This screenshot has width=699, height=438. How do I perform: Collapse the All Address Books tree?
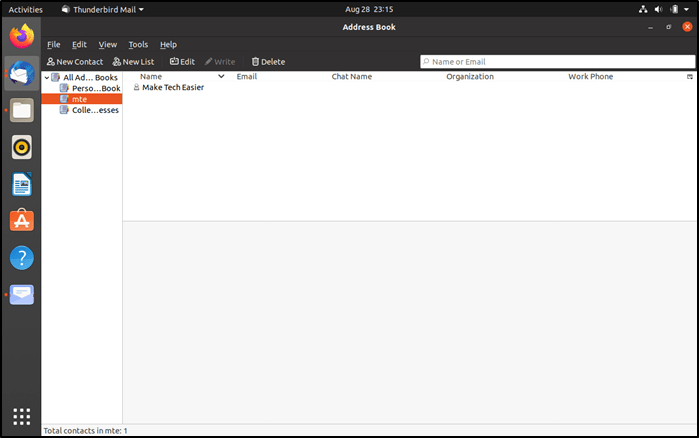click(x=47, y=78)
